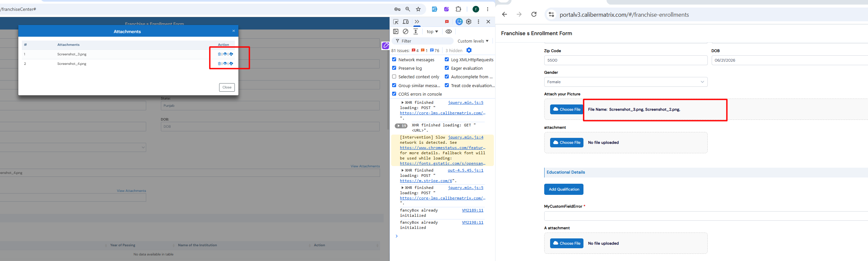
Task: Open the blue FI extension icon
Action: coord(435,9)
